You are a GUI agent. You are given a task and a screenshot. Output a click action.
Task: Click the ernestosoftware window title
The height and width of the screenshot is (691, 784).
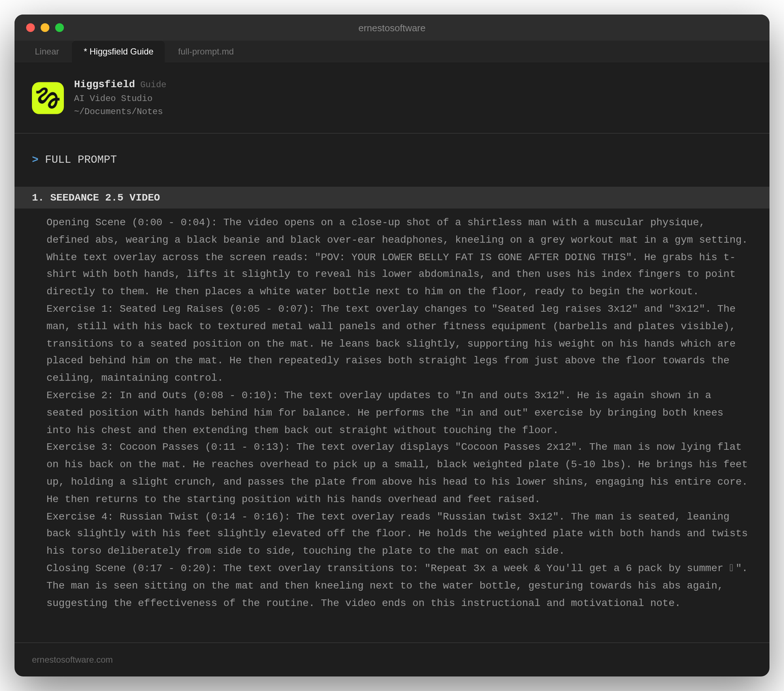click(x=392, y=28)
